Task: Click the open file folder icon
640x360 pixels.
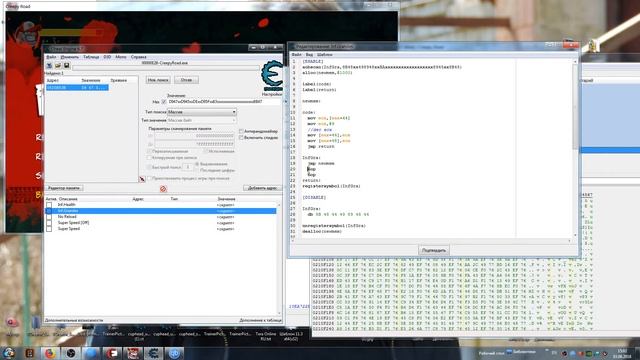Action: click(x=58, y=66)
